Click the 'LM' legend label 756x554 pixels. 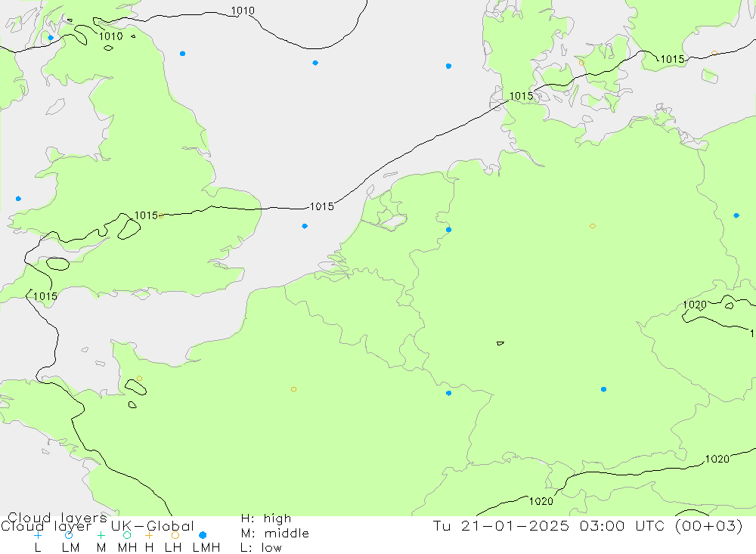click(x=71, y=548)
